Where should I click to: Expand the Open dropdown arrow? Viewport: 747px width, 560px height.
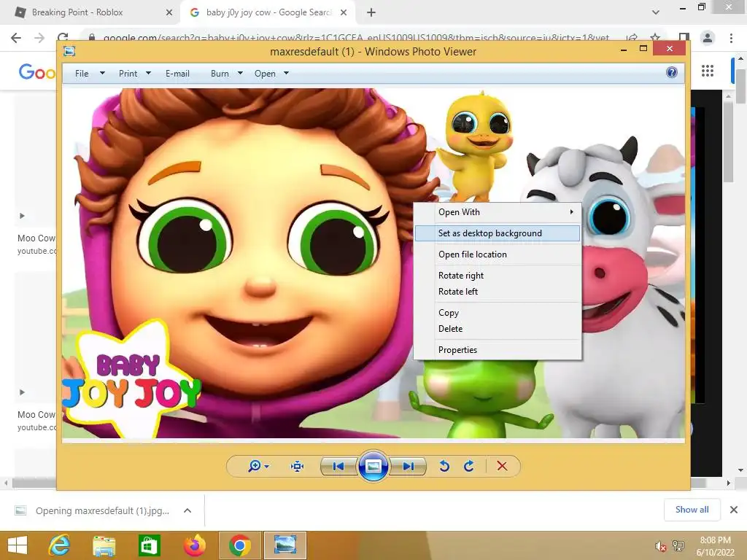tap(286, 74)
